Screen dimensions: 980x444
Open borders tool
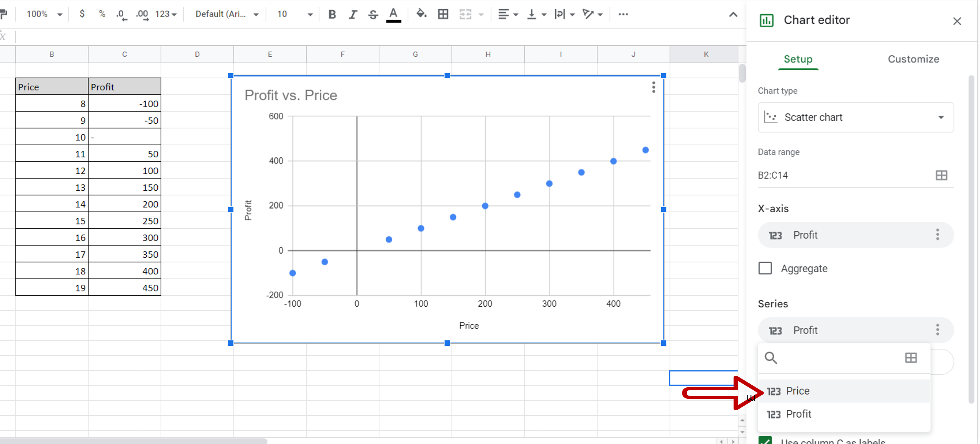point(443,14)
